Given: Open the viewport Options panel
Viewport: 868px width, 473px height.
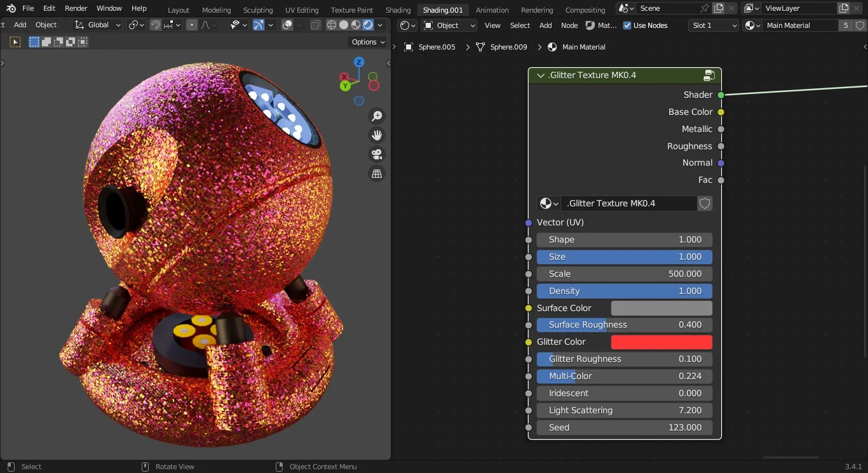Looking at the screenshot, I should 367,41.
